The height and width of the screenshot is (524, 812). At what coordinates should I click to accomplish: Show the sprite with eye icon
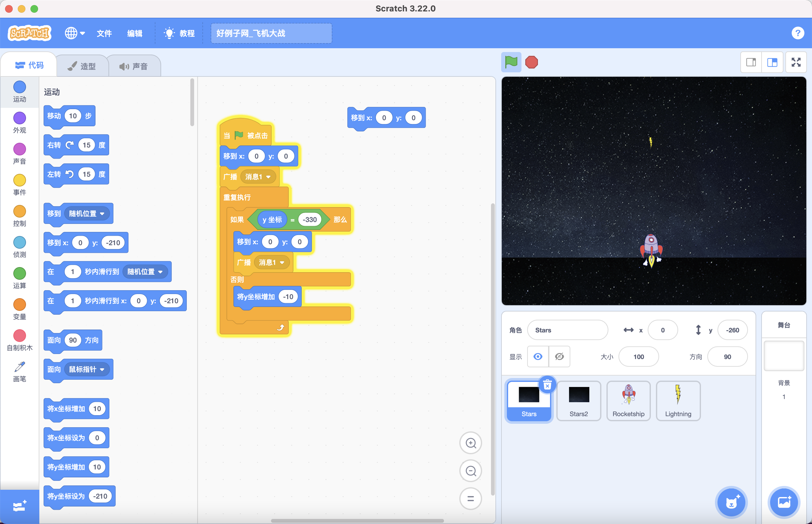pos(538,357)
